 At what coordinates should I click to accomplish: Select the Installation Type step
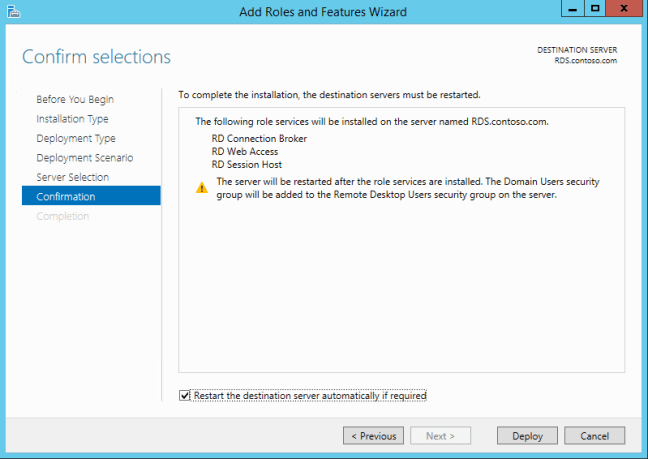pyautogui.click(x=73, y=119)
